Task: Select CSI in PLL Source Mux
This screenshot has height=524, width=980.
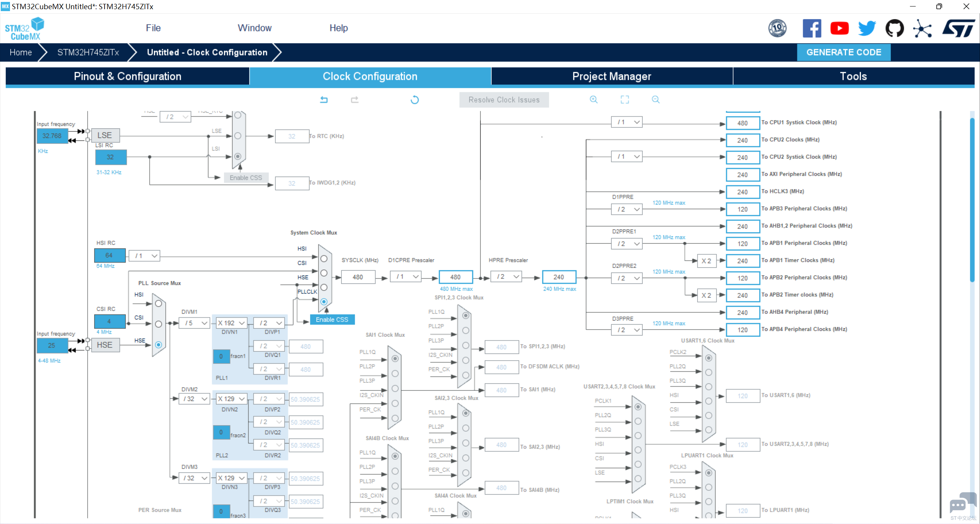Action: [x=158, y=324]
